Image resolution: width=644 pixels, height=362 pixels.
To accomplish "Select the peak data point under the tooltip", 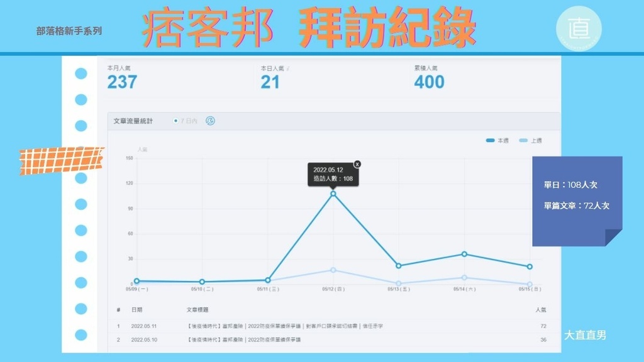I will [333, 194].
